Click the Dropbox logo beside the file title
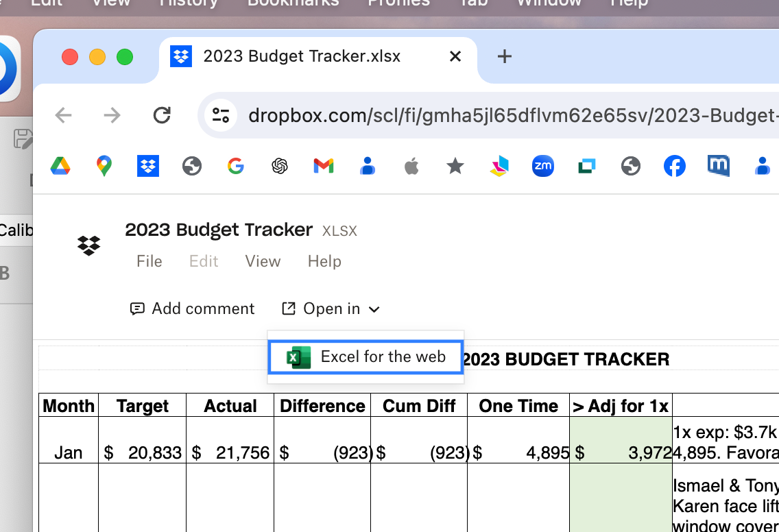The width and height of the screenshot is (779, 532). (88, 245)
